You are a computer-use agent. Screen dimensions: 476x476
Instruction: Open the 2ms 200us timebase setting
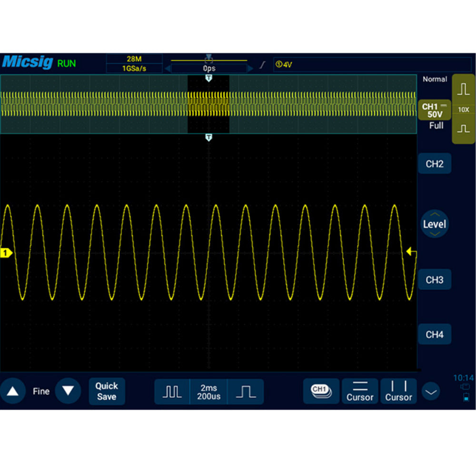(208, 392)
